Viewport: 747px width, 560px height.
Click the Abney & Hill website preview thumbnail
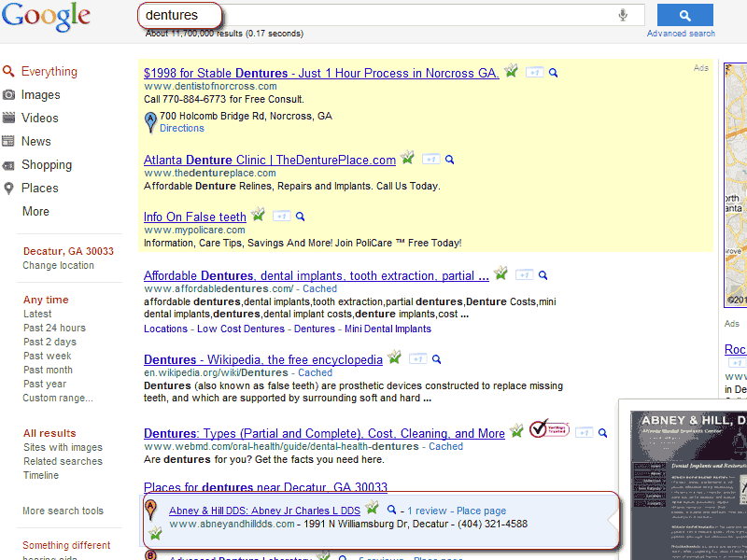click(x=688, y=485)
